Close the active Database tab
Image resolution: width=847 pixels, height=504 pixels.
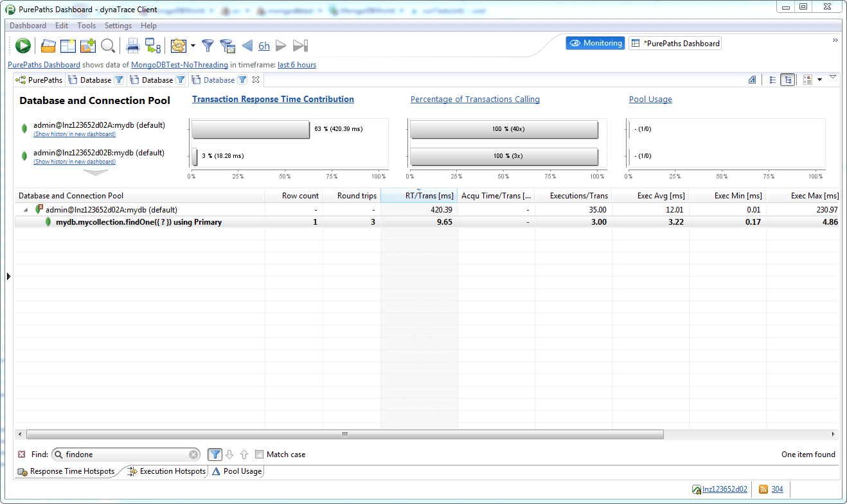255,80
